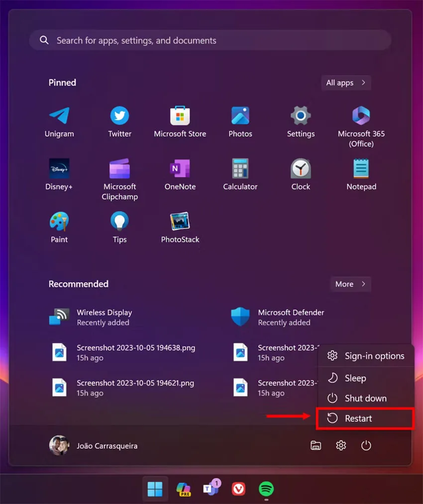
Task: Open the PhotoStack app
Action: pos(180,228)
